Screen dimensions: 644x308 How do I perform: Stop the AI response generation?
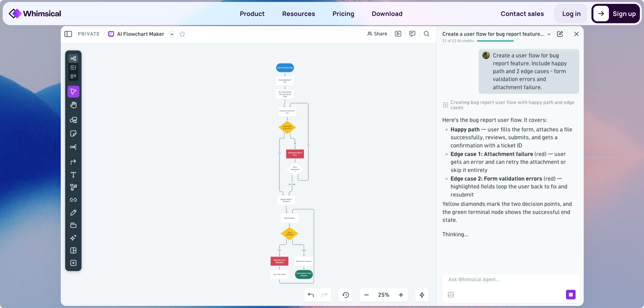click(x=571, y=295)
